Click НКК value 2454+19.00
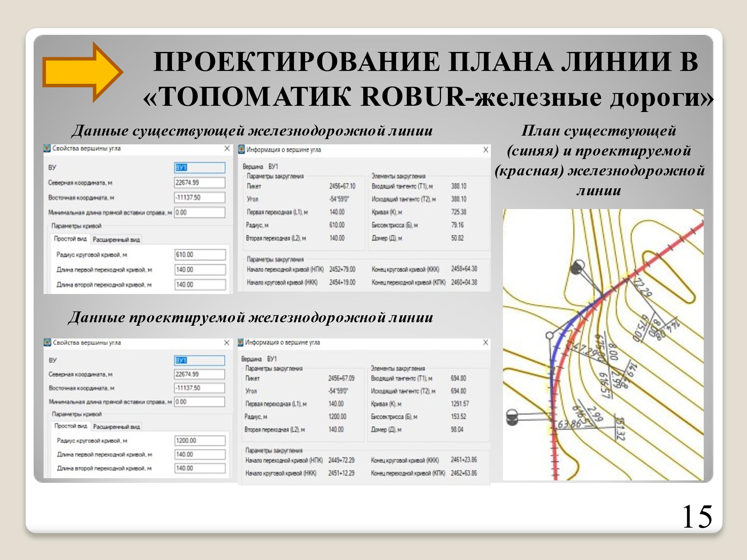 click(x=342, y=282)
